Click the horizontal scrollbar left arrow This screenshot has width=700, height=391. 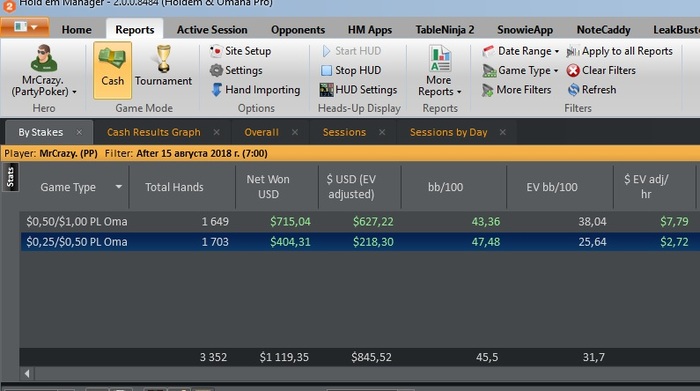click(x=27, y=374)
